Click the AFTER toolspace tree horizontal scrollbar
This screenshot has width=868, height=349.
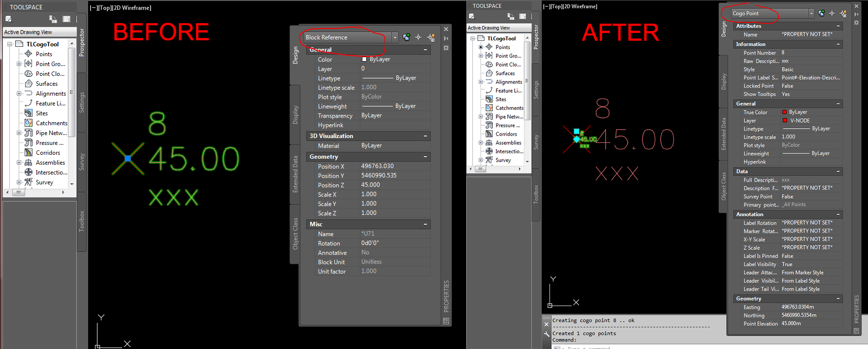(x=495, y=169)
